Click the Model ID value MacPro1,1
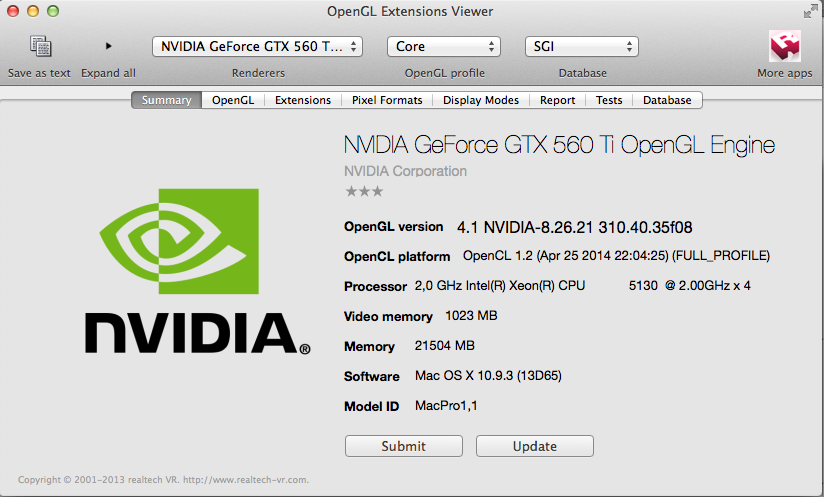The width and height of the screenshot is (824, 497). [x=446, y=406]
